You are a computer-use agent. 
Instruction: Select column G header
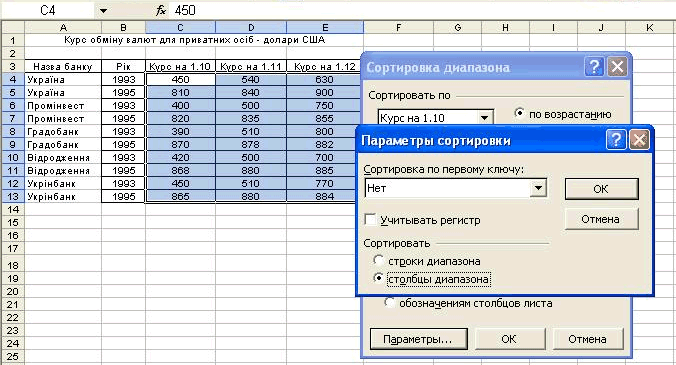coord(458,28)
